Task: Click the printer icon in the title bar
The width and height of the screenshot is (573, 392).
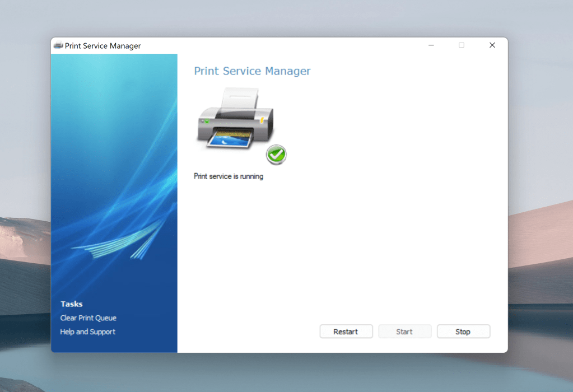Action: (58, 46)
